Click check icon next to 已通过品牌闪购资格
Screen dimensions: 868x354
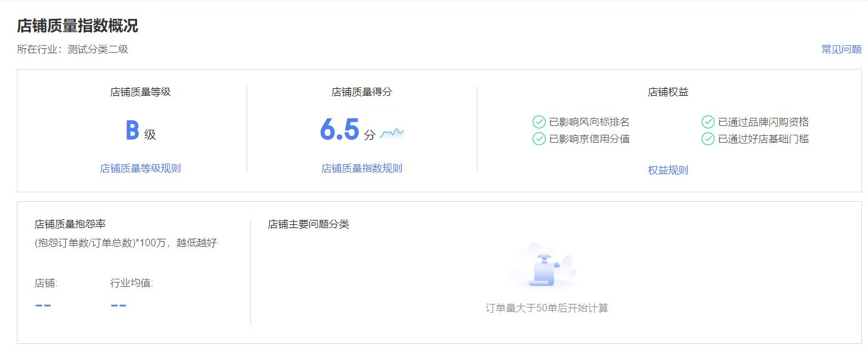click(x=708, y=122)
